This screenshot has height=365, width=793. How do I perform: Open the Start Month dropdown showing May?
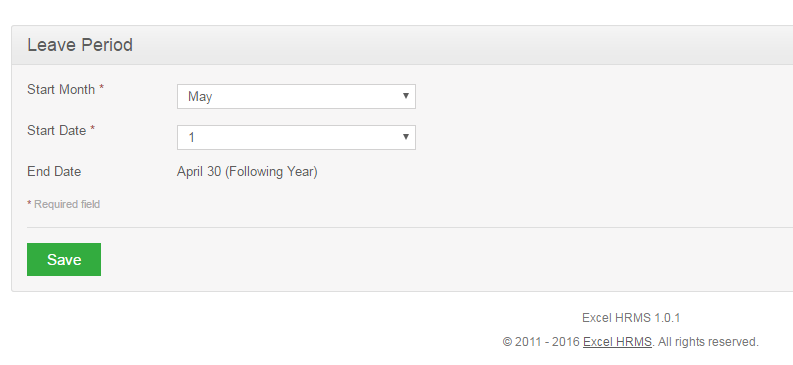coord(296,97)
